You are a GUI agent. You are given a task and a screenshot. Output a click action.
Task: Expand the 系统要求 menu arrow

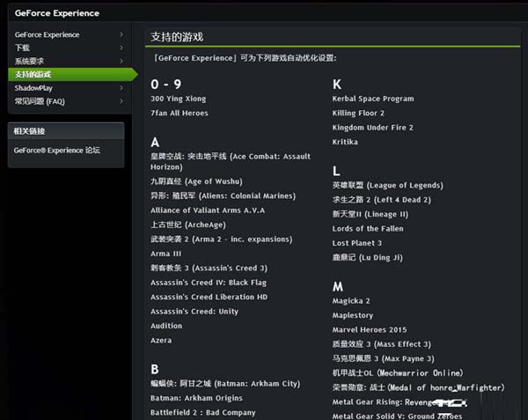[x=121, y=61]
